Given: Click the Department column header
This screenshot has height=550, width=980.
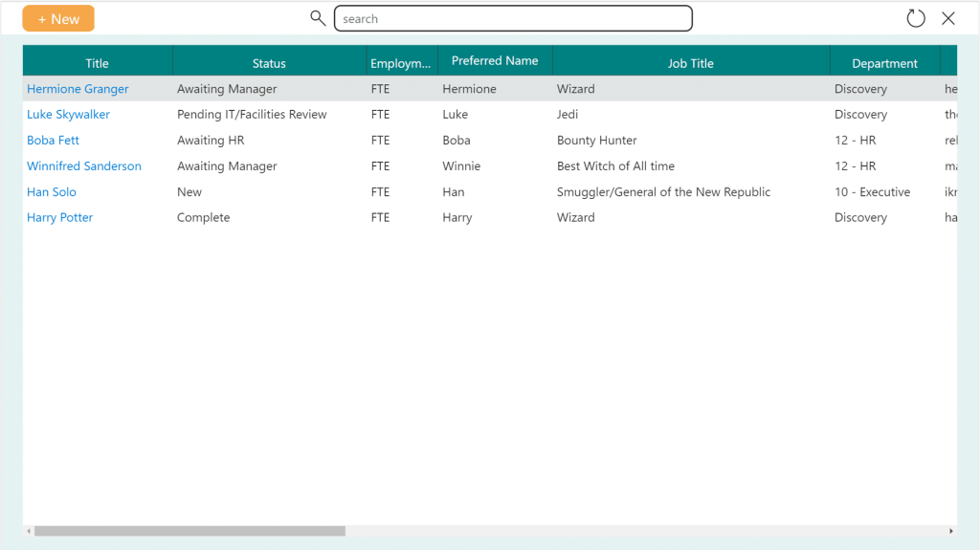Looking at the screenshot, I should click(885, 61).
